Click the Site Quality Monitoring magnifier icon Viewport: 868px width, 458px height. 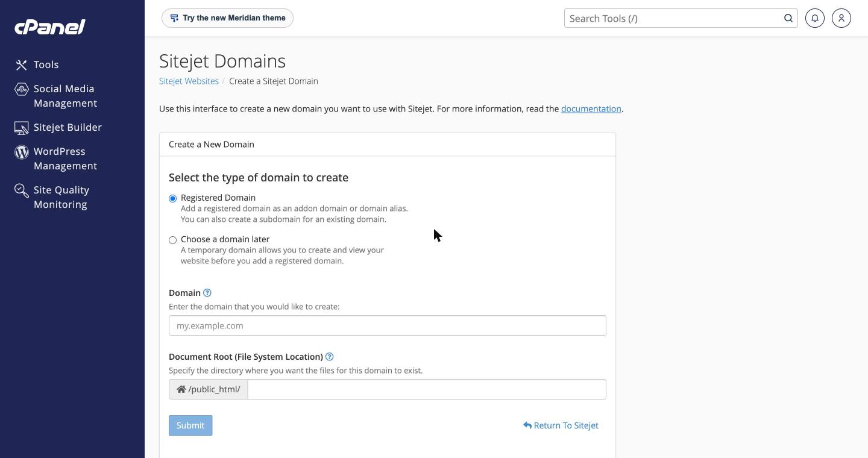22,190
